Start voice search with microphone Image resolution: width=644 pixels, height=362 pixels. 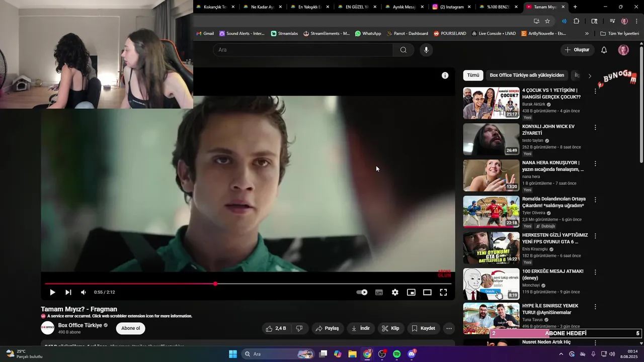(426, 50)
